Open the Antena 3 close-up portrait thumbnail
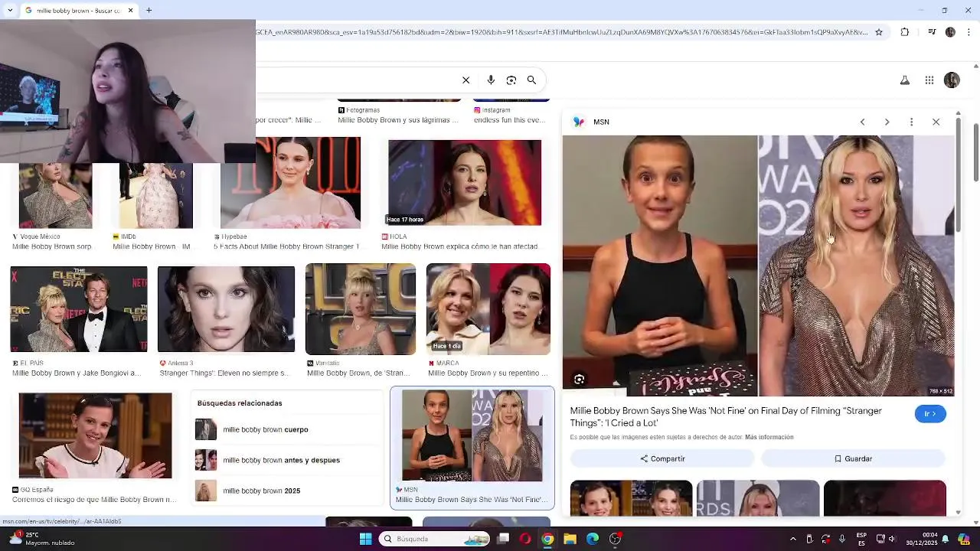This screenshot has height=551, width=980. (226, 309)
